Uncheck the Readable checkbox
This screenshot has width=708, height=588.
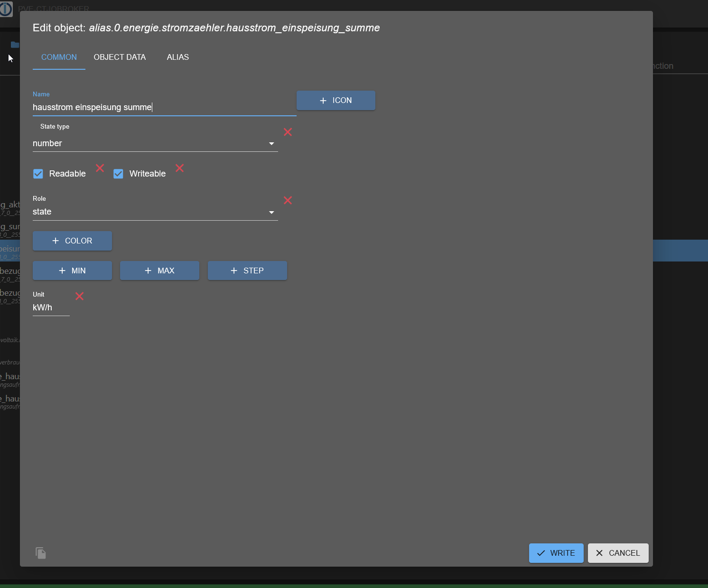click(x=38, y=174)
